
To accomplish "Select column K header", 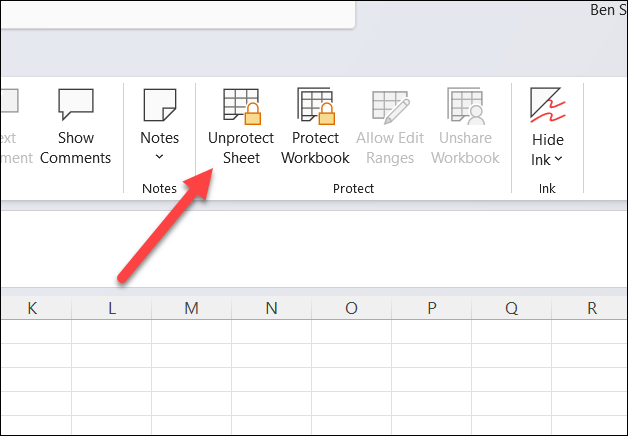I will (32, 309).
